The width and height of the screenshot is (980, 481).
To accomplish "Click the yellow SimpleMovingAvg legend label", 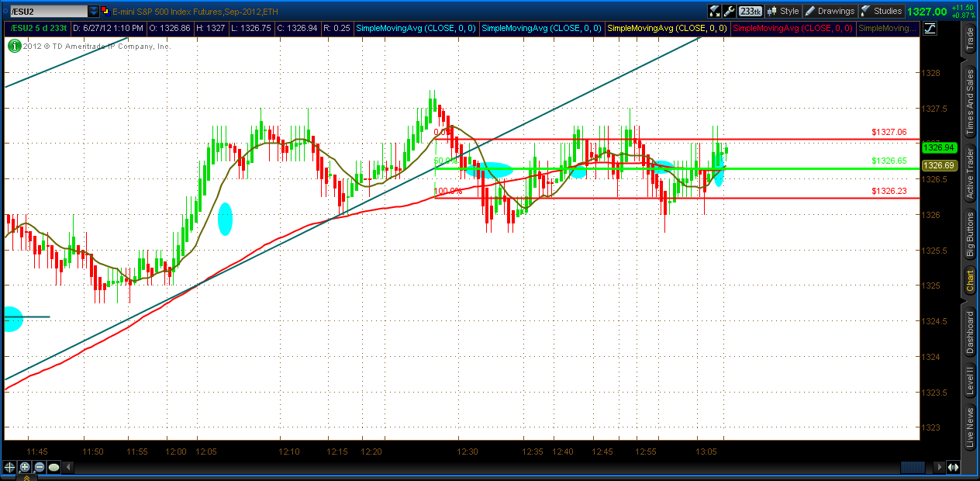I will point(668,28).
